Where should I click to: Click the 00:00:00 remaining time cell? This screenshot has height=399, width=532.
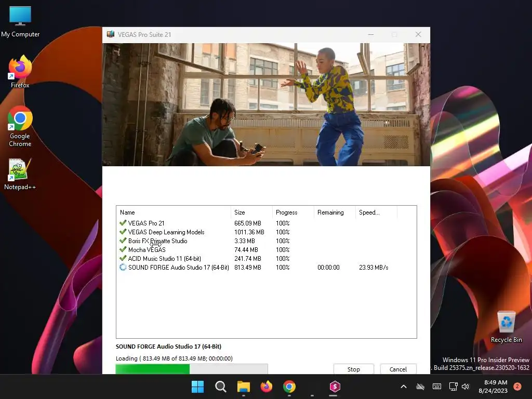tap(328, 268)
